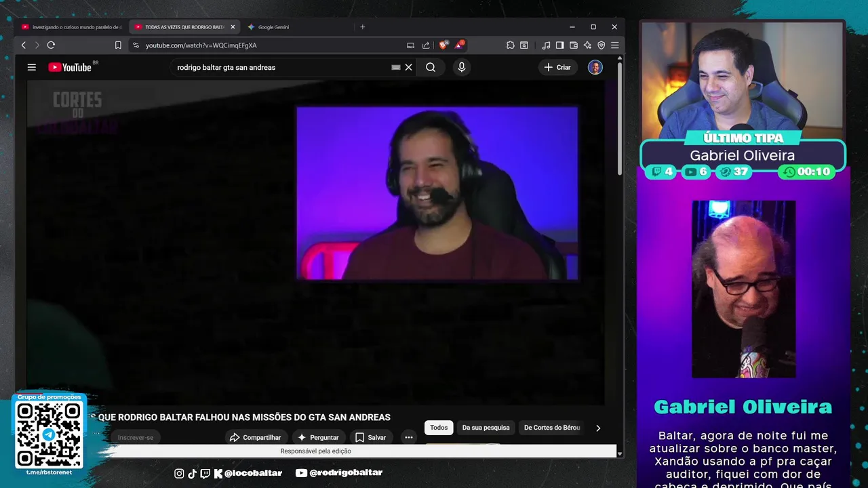Open the three-dot more actions menu
Viewport: 868px width, 488px height.
click(x=409, y=437)
